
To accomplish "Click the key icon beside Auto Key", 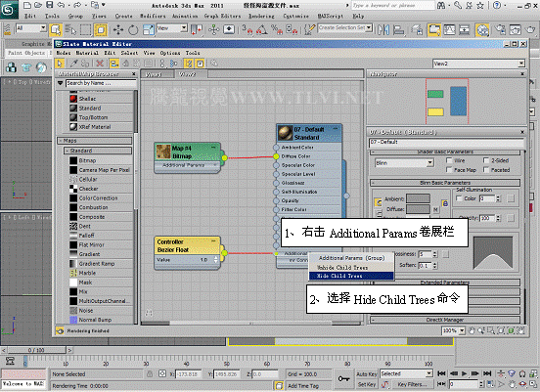I will tap(343, 378).
